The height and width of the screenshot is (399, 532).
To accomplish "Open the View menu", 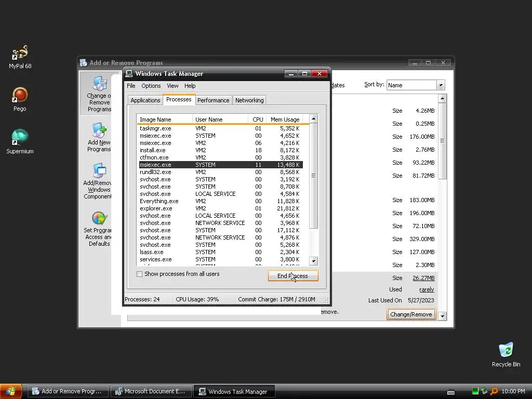I will pyautogui.click(x=172, y=86).
